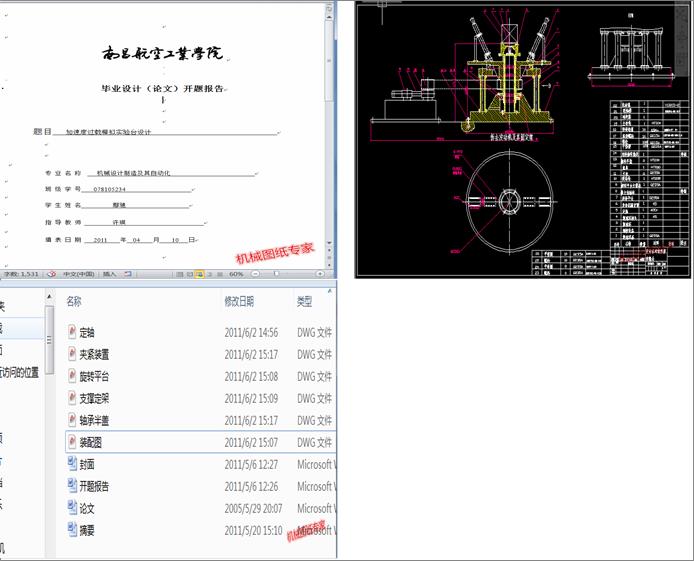Click the macro recording icon in Word status bar
The image size is (694, 561).
128,274
